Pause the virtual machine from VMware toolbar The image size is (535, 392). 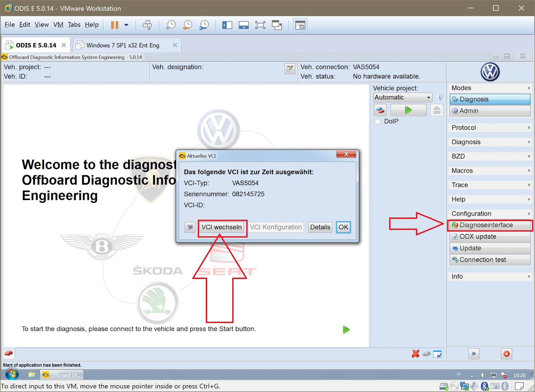(115, 25)
